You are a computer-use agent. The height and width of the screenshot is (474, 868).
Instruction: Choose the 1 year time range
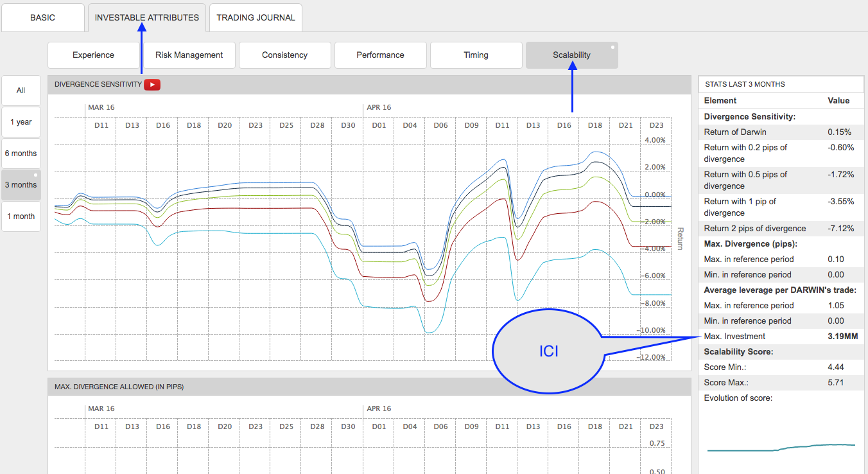pos(21,122)
